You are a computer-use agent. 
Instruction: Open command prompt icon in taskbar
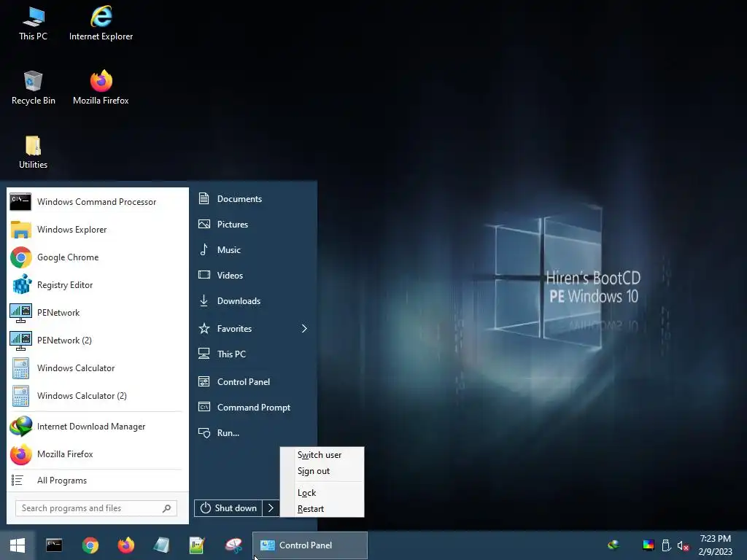(x=54, y=545)
